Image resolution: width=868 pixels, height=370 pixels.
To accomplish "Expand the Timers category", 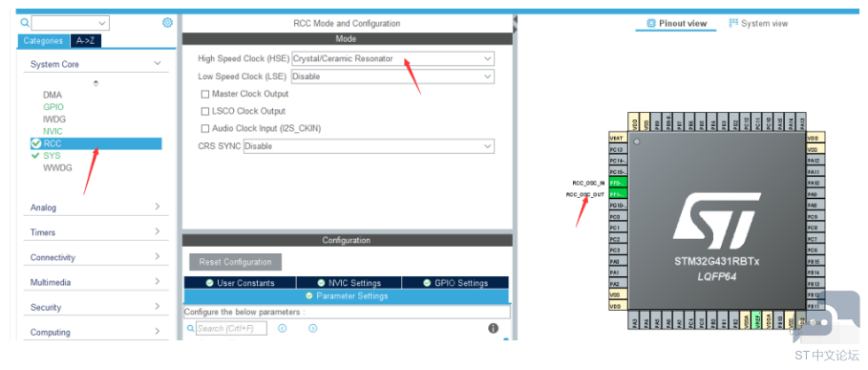I will click(158, 231).
